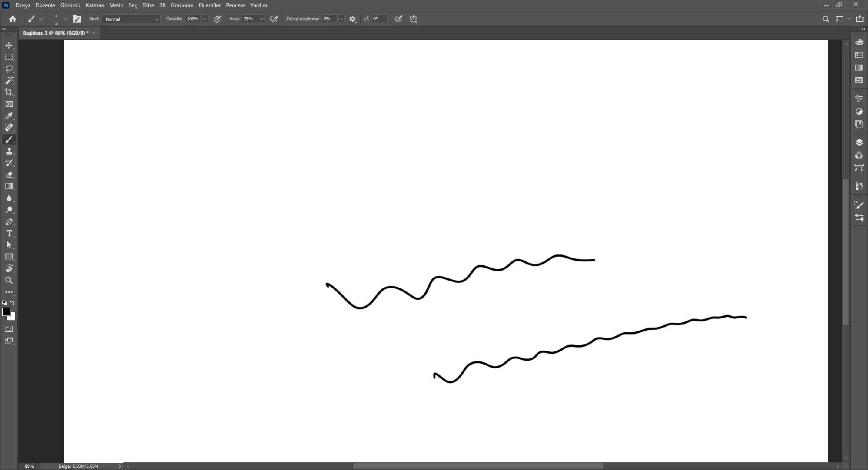Viewport: 868px width, 470px height.
Task: Open the workspace switcher dropdown
Action: pyautogui.click(x=843, y=19)
